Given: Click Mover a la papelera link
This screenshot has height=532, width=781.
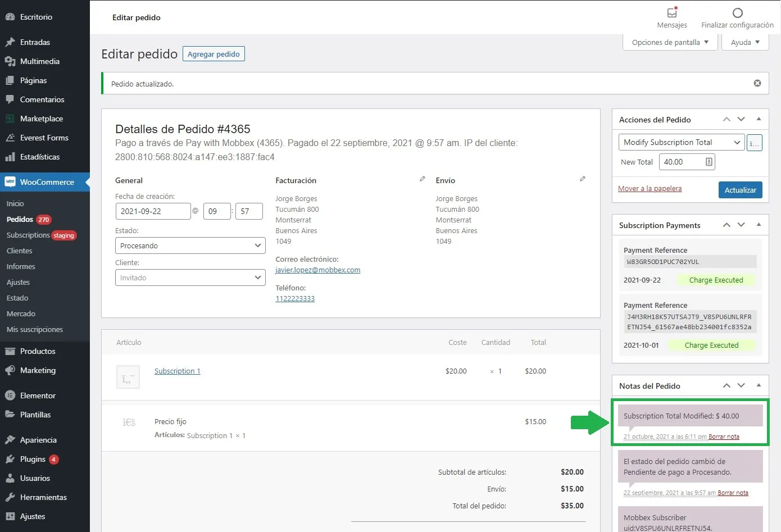Looking at the screenshot, I should [x=650, y=189].
